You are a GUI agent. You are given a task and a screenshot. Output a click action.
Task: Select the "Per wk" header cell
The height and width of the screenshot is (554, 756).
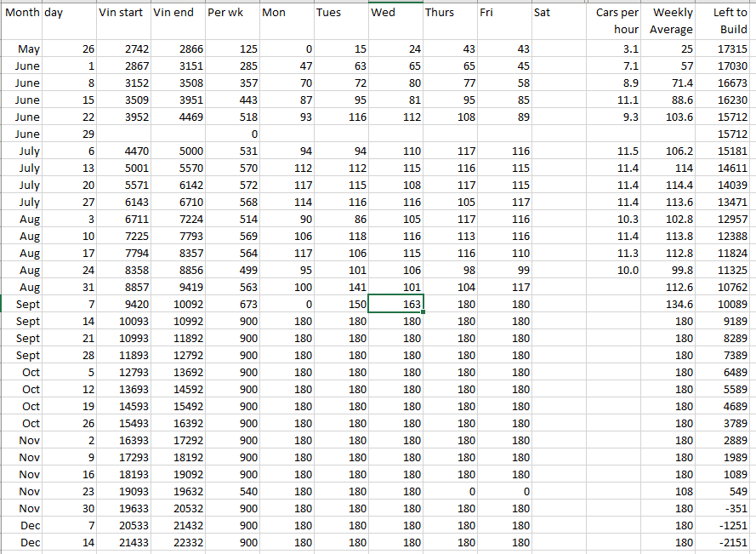232,14
